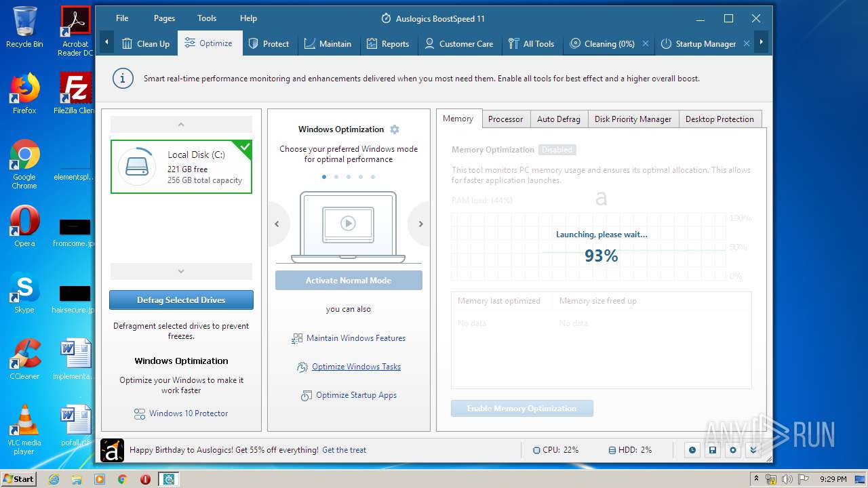This screenshot has height=488, width=868.
Task: Click the Windows Optimization gear icon
Action: click(395, 129)
